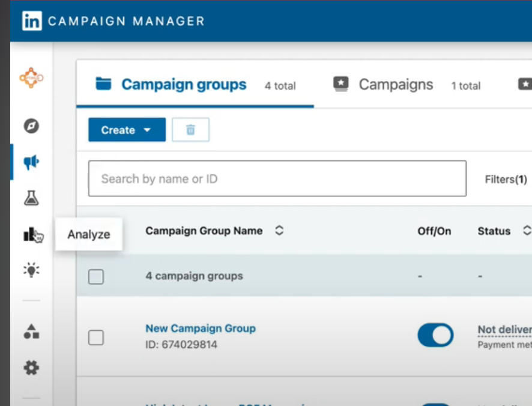Open the settings gear icon in sidebar
The width and height of the screenshot is (532, 406).
[31, 368]
